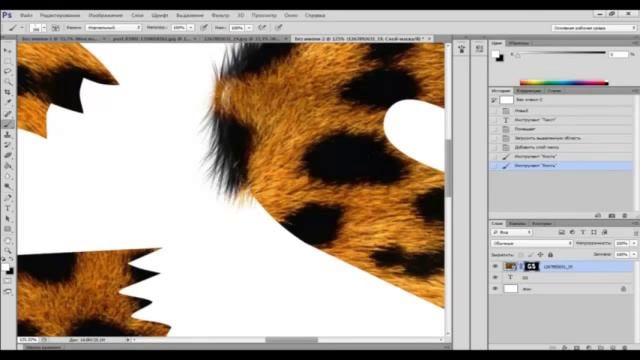Select the Eyedropper tool
The width and height of the screenshot is (640, 360).
(7, 102)
